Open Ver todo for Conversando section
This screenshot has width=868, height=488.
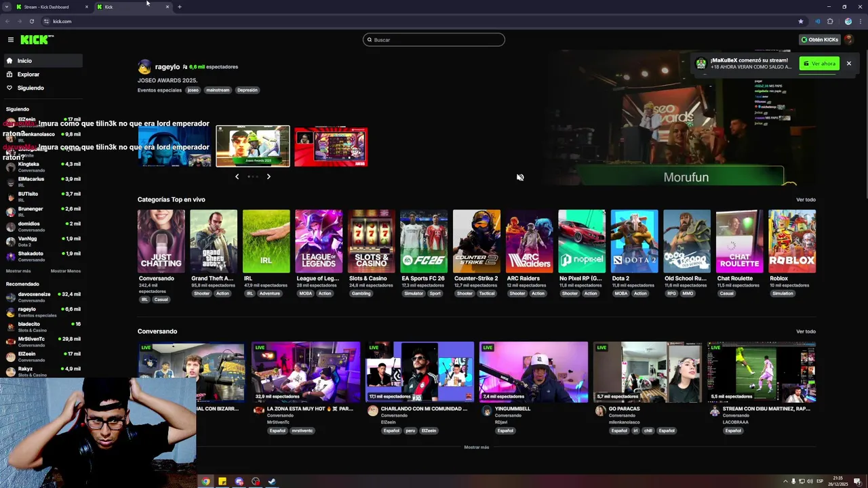806,331
